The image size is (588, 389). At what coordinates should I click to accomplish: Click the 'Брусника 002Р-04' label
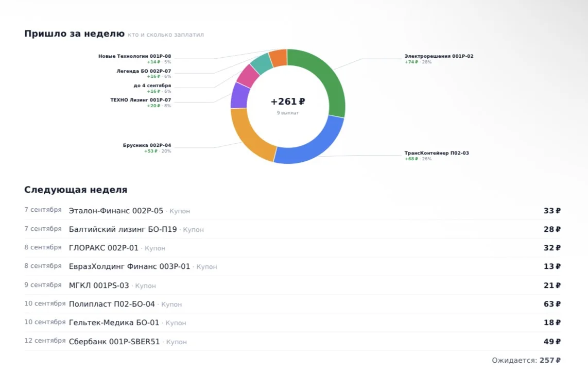[x=147, y=145]
